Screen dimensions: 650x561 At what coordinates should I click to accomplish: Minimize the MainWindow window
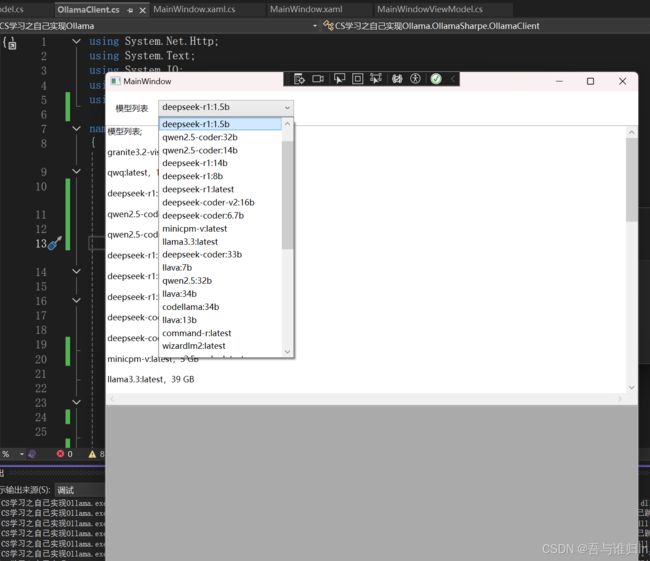pyautogui.click(x=559, y=81)
